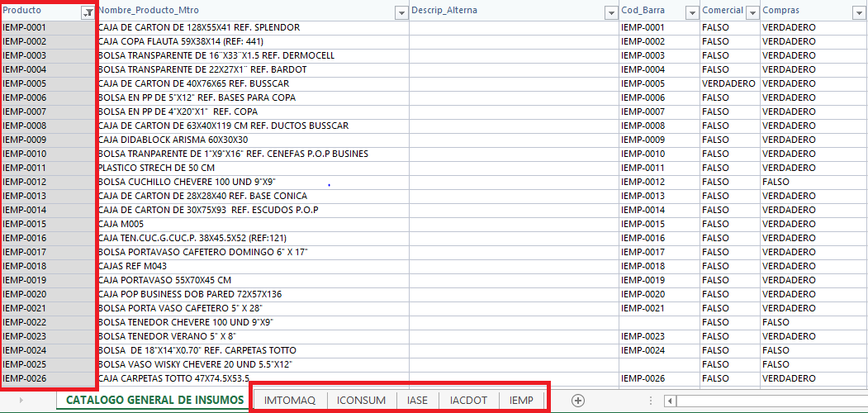
Task: Select the Descrip_Alterna header cell
Action: (x=514, y=11)
